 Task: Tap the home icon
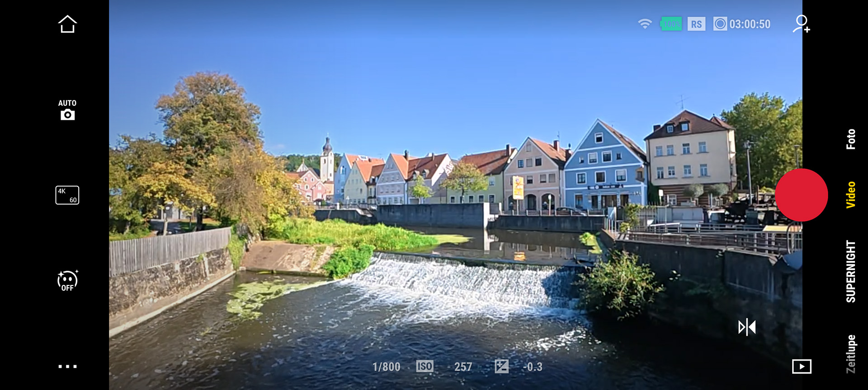[x=67, y=24]
